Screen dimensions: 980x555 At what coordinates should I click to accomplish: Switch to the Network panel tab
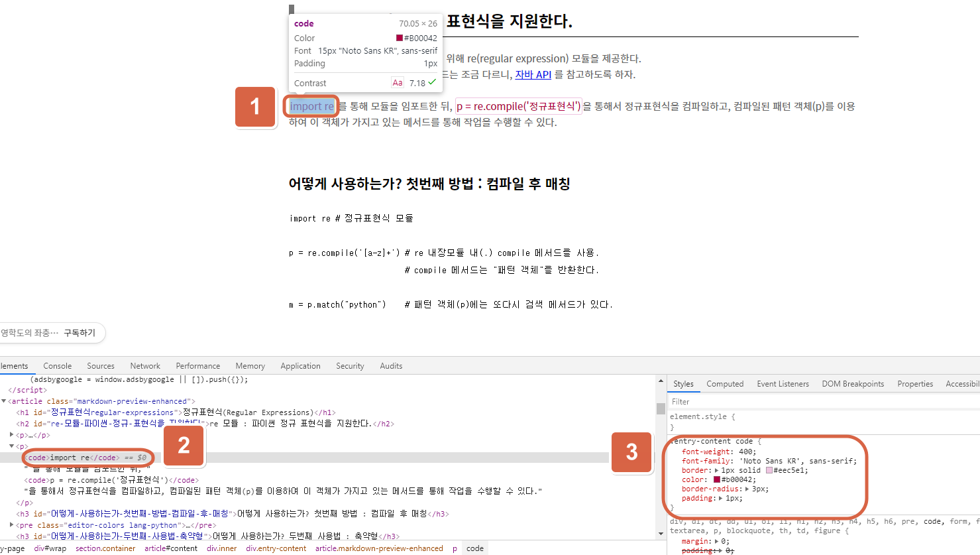145,366
